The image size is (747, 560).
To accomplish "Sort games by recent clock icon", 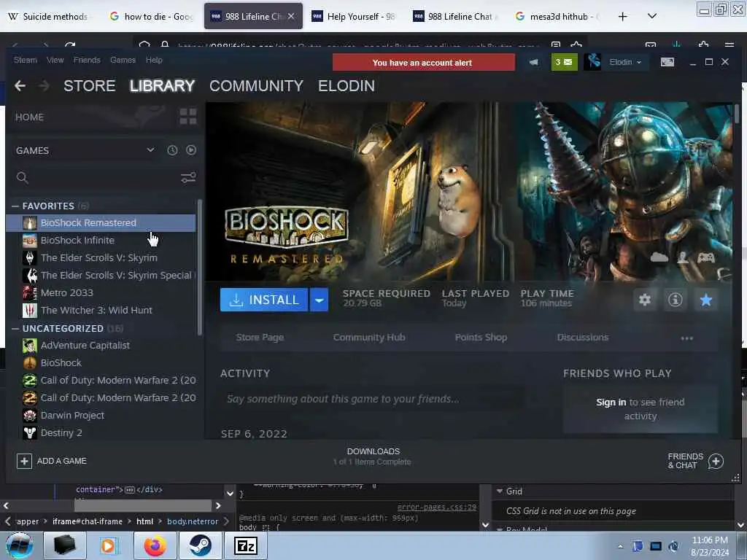I will pos(172,150).
